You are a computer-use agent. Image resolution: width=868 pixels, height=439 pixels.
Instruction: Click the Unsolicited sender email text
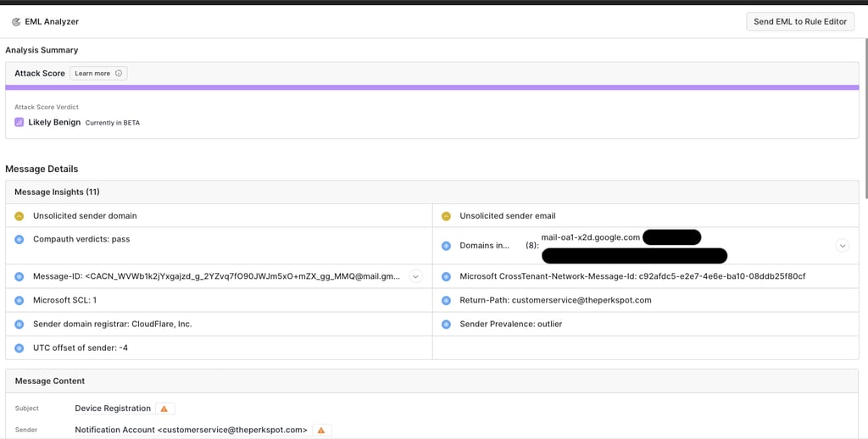pos(508,216)
